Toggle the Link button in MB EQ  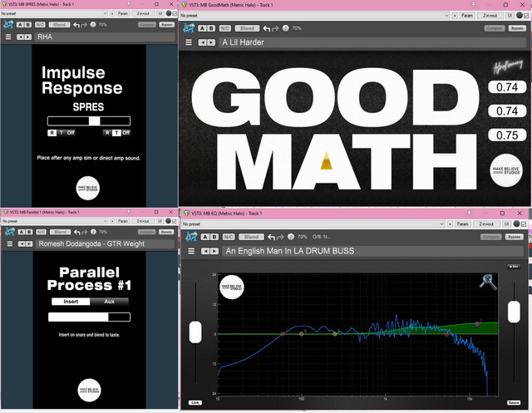pyautogui.click(x=195, y=402)
